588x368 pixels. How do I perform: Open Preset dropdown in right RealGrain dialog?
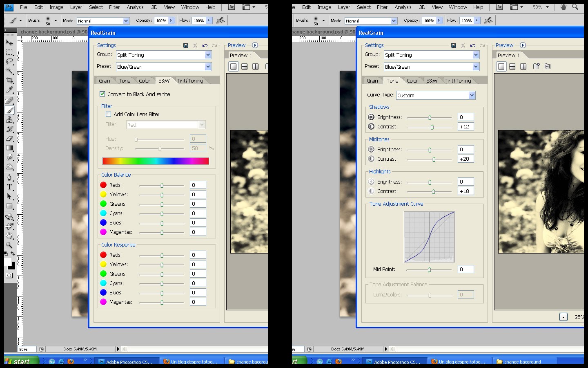pos(432,67)
